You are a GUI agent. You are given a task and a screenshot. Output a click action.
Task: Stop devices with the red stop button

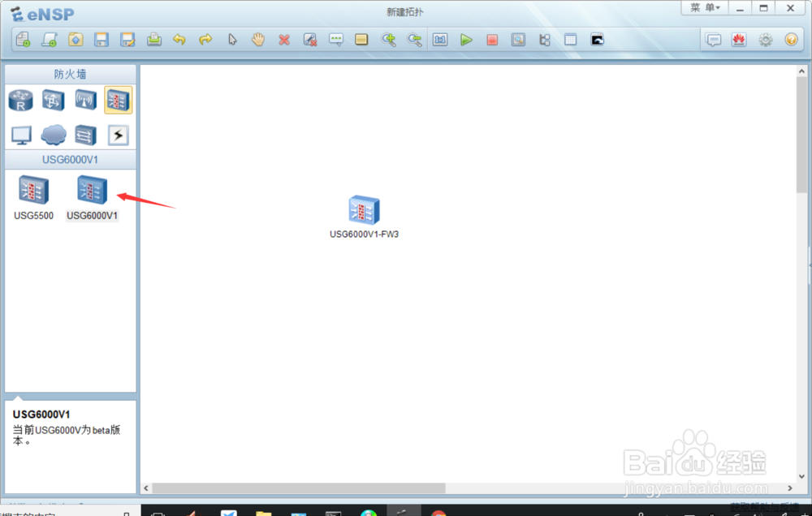point(492,39)
